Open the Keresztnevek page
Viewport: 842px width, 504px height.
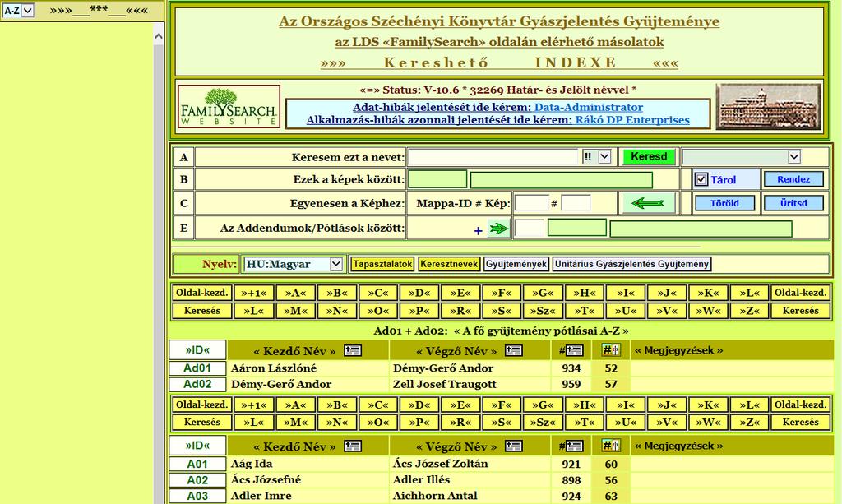coord(449,264)
